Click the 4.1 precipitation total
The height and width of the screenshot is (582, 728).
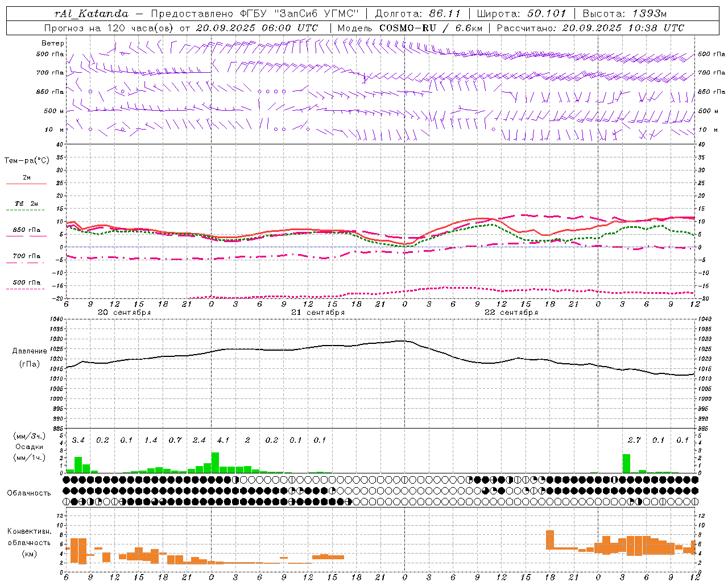coord(224,440)
